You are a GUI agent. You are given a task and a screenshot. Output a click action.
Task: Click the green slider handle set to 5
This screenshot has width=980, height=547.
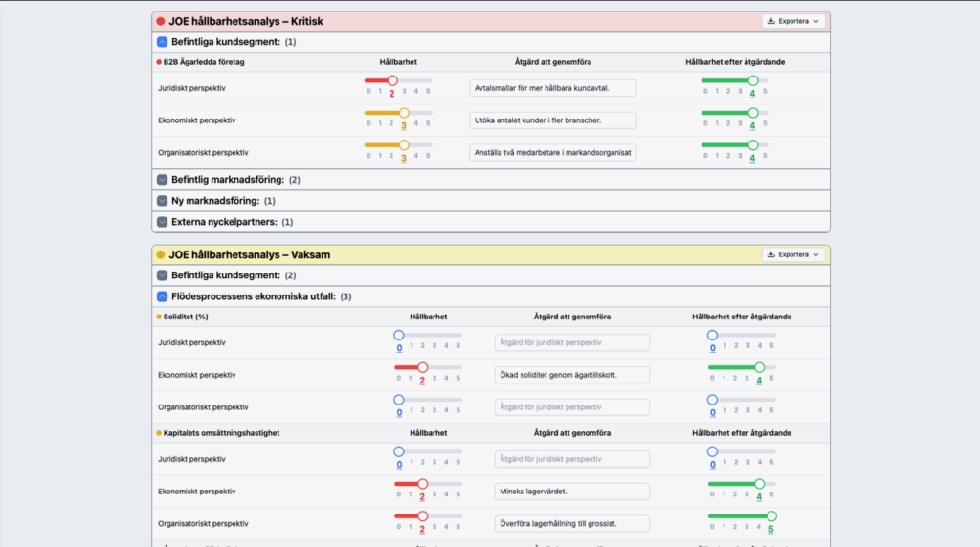pos(771,516)
